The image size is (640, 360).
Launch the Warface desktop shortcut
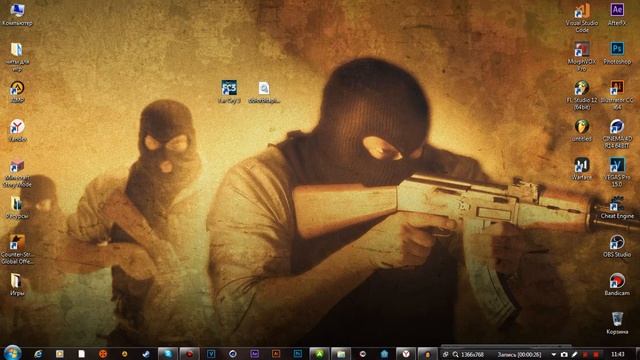(x=582, y=169)
